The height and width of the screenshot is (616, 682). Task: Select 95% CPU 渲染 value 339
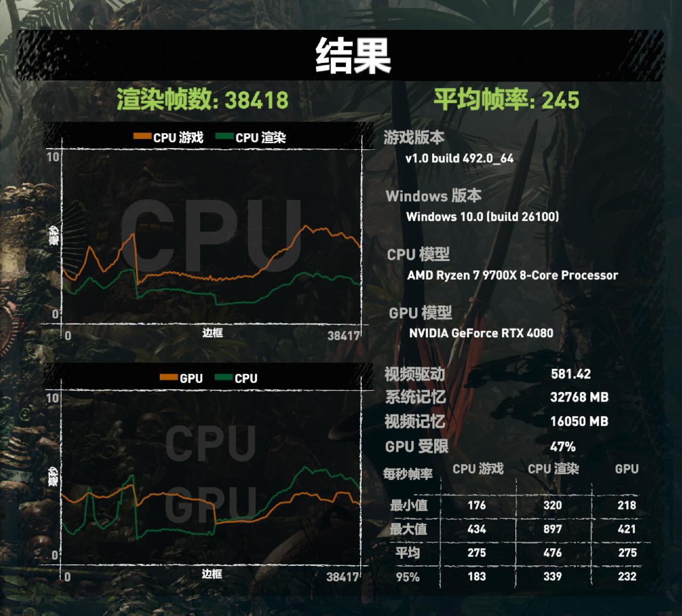pyautogui.click(x=553, y=577)
